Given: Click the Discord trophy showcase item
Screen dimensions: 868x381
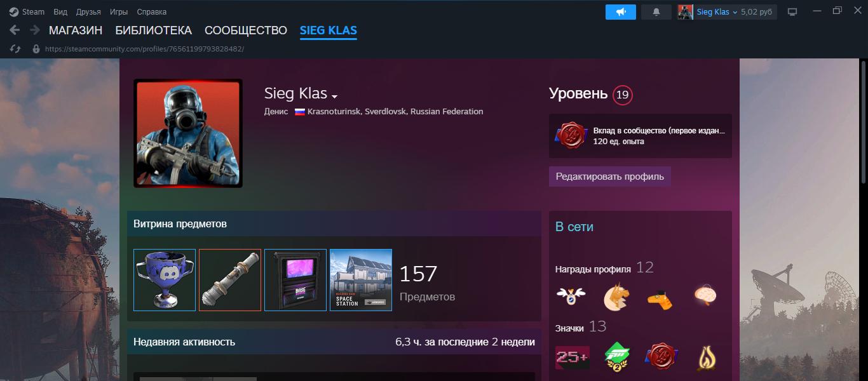Looking at the screenshot, I should coord(165,280).
